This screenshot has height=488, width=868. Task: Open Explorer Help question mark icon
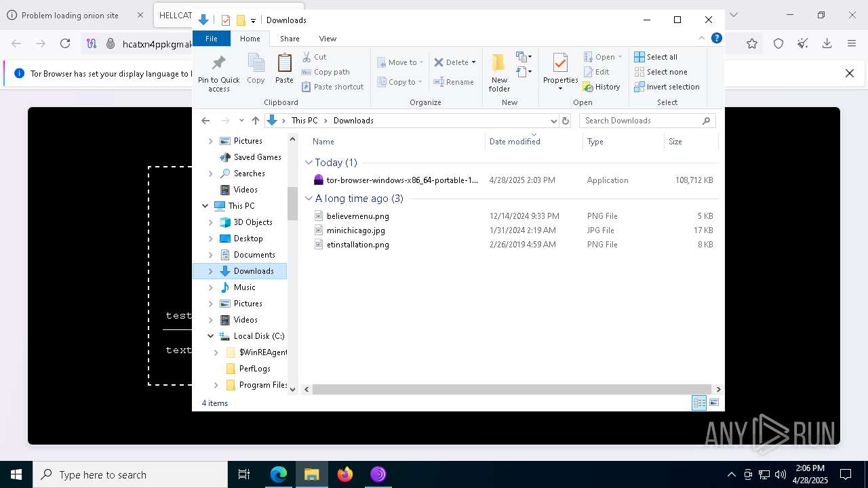tap(716, 39)
